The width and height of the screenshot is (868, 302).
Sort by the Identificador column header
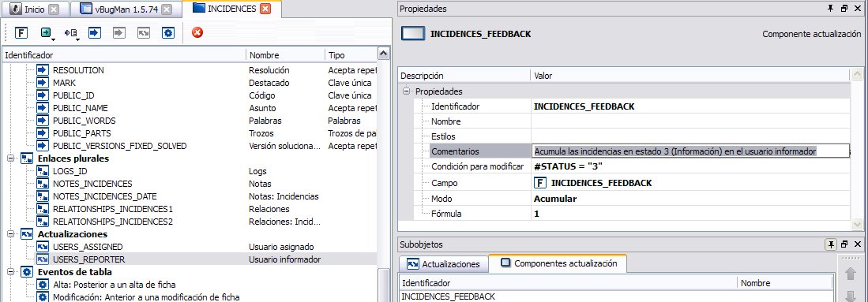[124, 55]
